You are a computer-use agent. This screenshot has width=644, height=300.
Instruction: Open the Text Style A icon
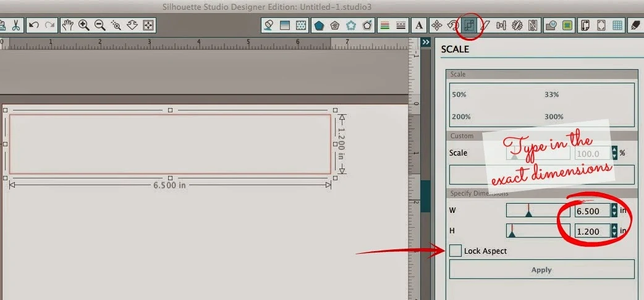pyautogui.click(x=418, y=25)
